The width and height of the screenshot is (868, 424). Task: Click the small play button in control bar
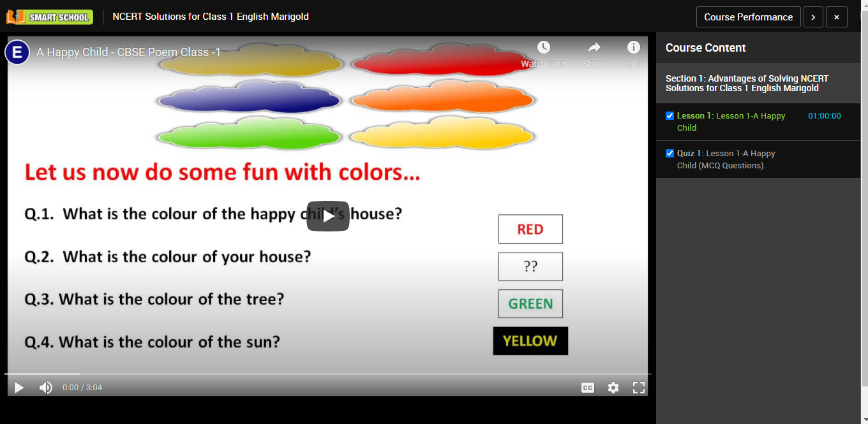[19, 388]
